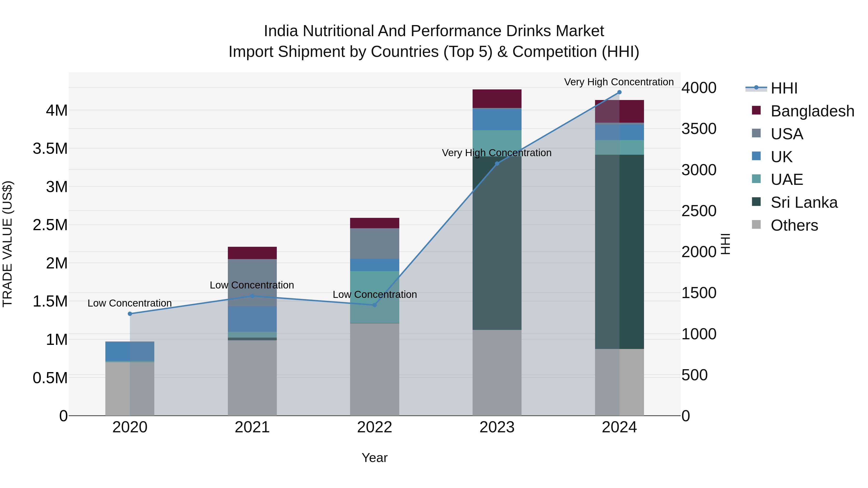Toggle UK series via legend label
Viewport: 868px width, 488px height.
coord(781,157)
